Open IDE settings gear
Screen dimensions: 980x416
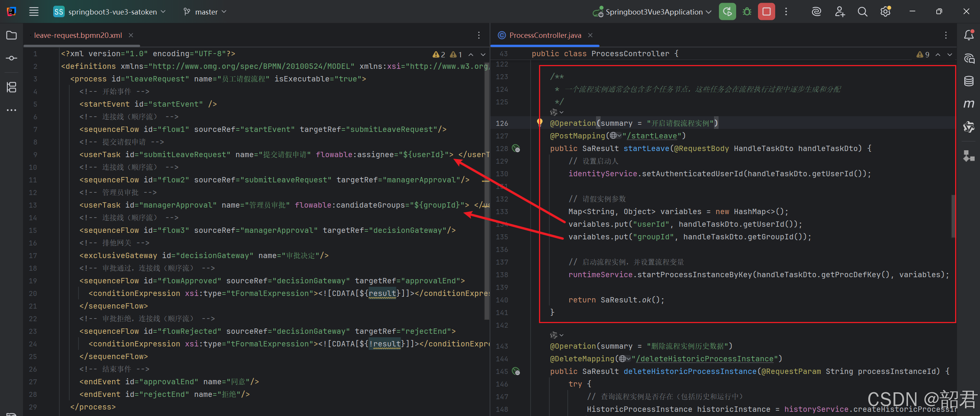pyautogui.click(x=885, y=12)
